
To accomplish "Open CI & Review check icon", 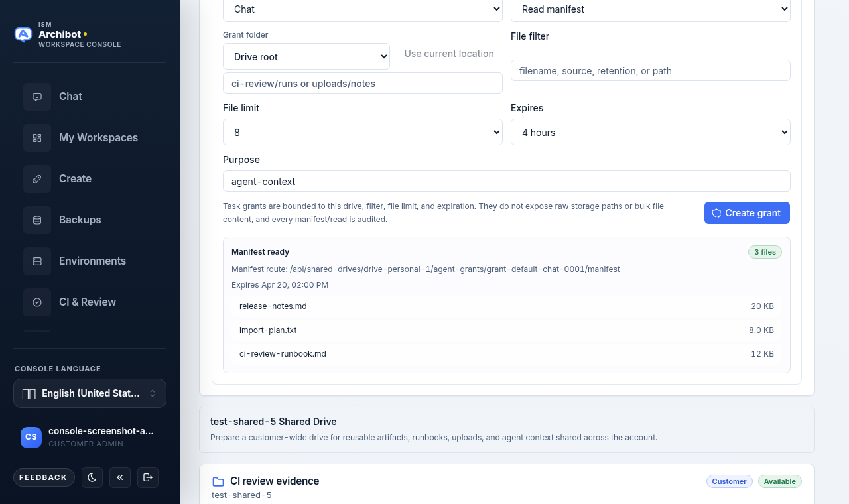I will click(x=37, y=302).
